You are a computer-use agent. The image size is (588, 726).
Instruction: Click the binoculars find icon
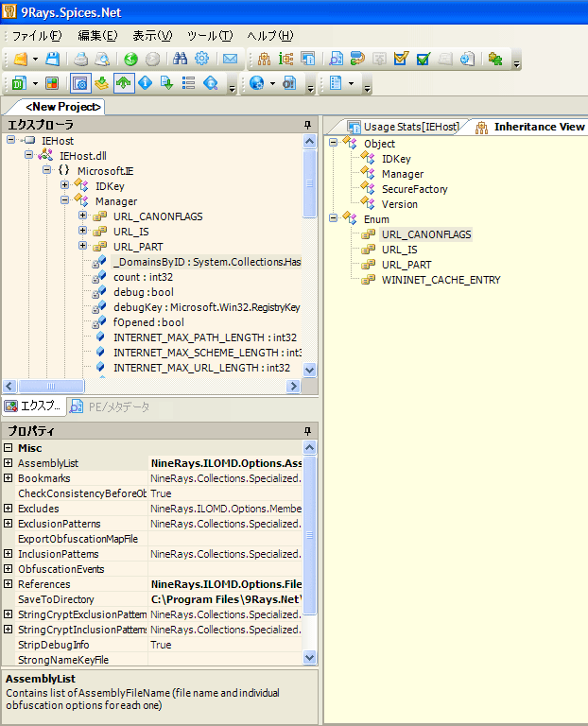[x=181, y=59]
